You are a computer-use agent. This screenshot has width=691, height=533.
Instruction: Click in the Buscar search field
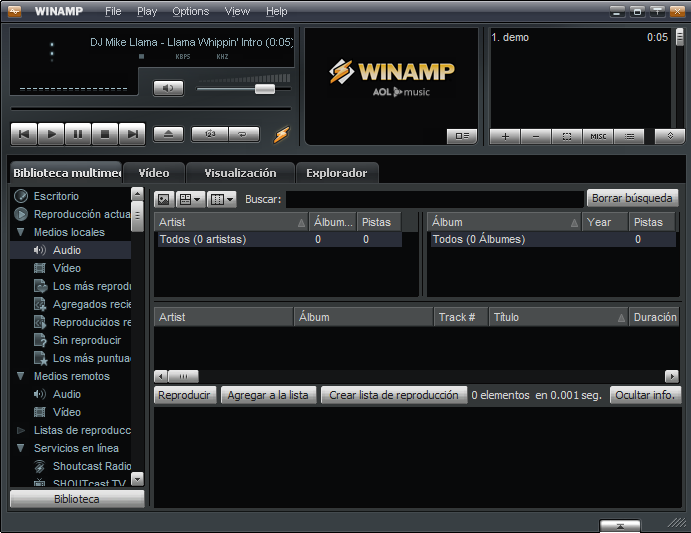tap(433, 199)
